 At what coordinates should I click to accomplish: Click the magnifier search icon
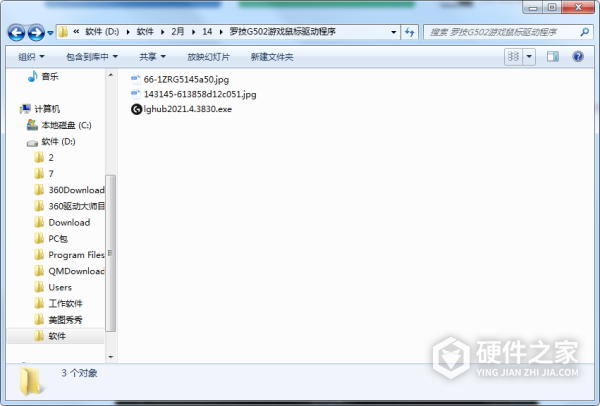(x=585, y=32)
